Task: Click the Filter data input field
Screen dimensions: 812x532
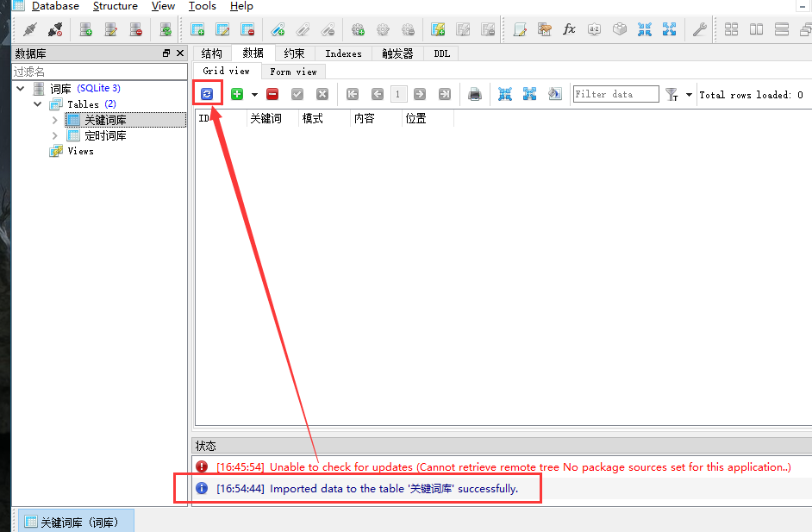Action: point(615,94)
